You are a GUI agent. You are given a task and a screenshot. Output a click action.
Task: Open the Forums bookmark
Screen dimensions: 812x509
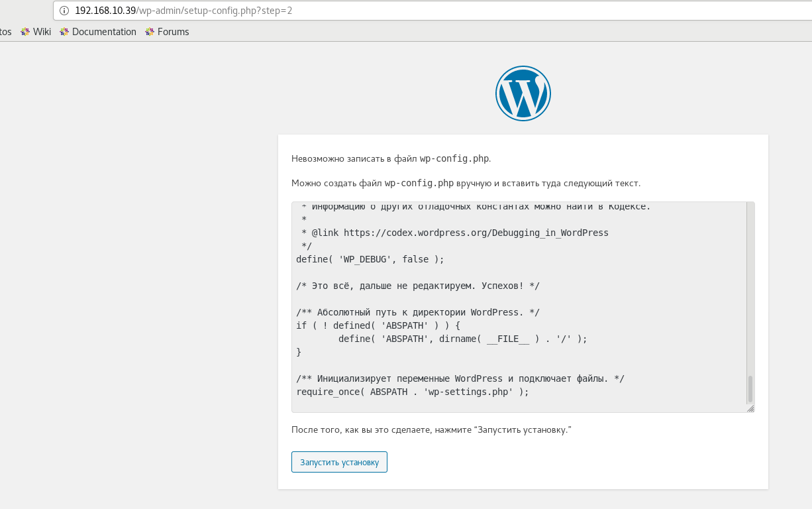point(167,32)
